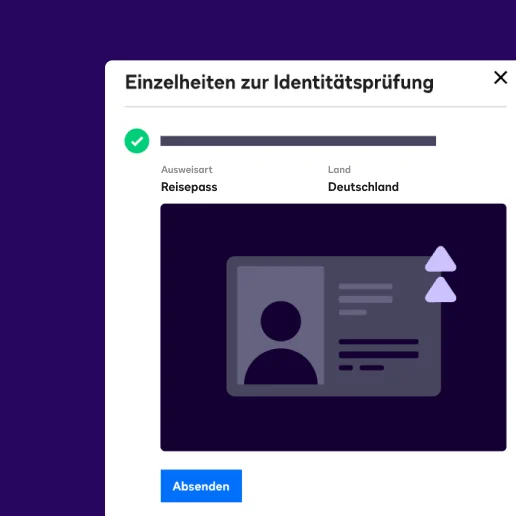The image size is (516, 516).
Task: Click the upper lilac triangle icon
Action: tap(441, 259)
